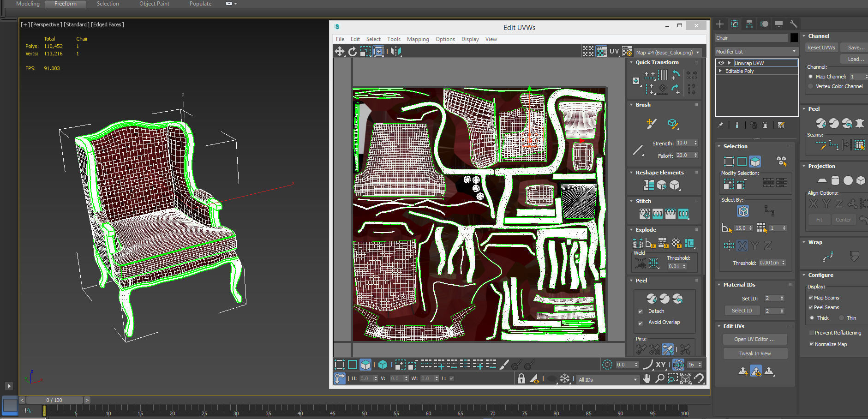Open the Hierarchy command panel tab
The image size is (868, 419).
tap(749, 24)
